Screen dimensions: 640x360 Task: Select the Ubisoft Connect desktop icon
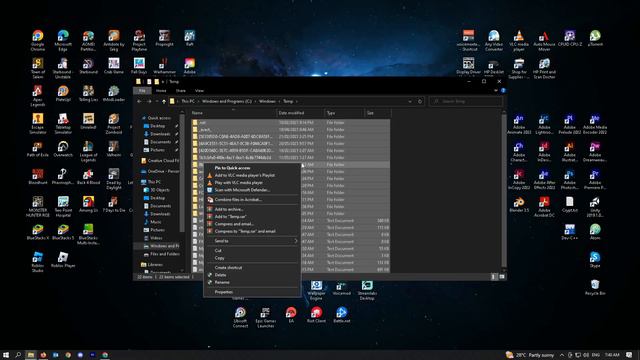pos(240,317)
